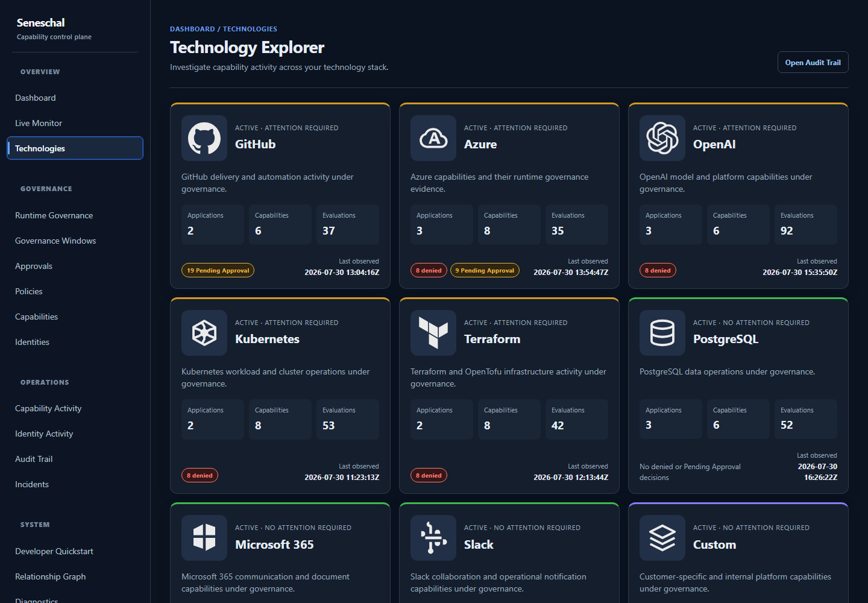The height and width of the screenshot is (603, 868).
Task: Click Terraform Evaluations count 42
Action: 558,426
